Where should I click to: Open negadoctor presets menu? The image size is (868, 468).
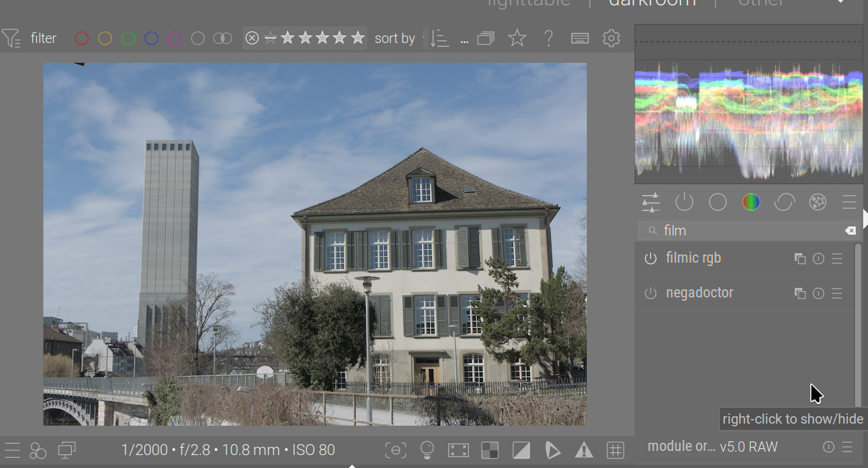tap(837, 293)
